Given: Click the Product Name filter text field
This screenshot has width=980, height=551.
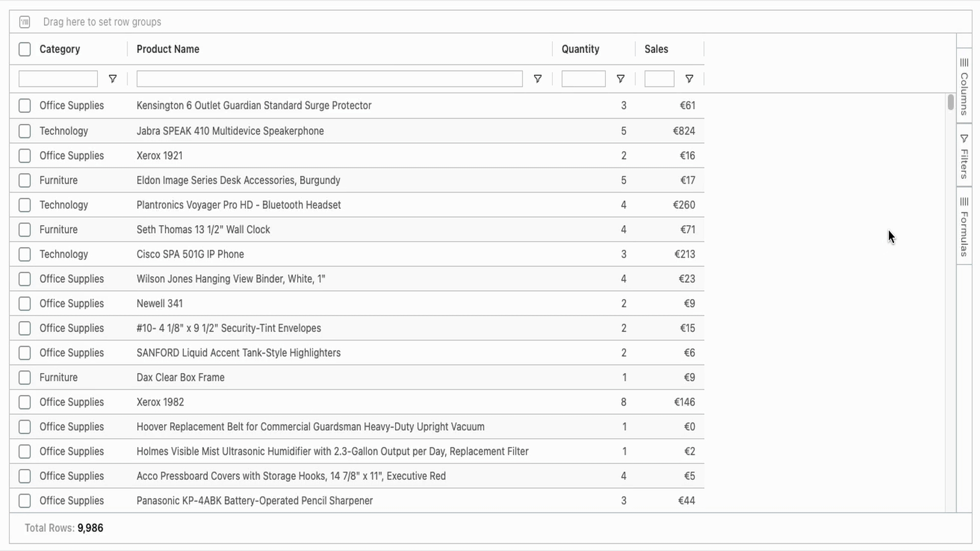Looking at the screenshot, I should pyautogui.click(x=329, y=79).
